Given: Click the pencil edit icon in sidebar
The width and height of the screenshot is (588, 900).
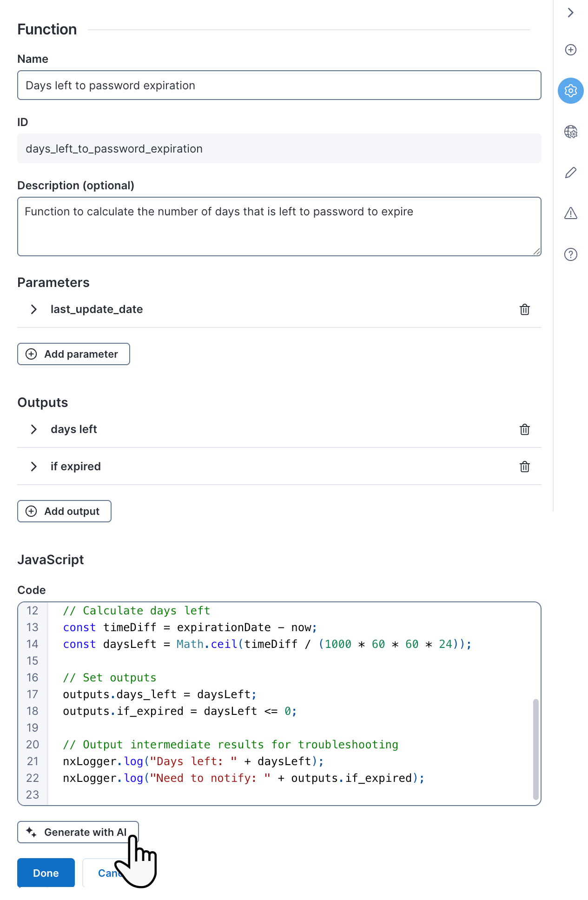Looking at the screenshot, I should coord(570,173).
